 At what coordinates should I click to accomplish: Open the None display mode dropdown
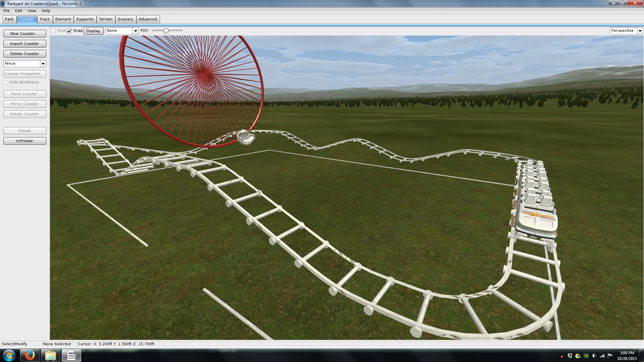point(136,31)
